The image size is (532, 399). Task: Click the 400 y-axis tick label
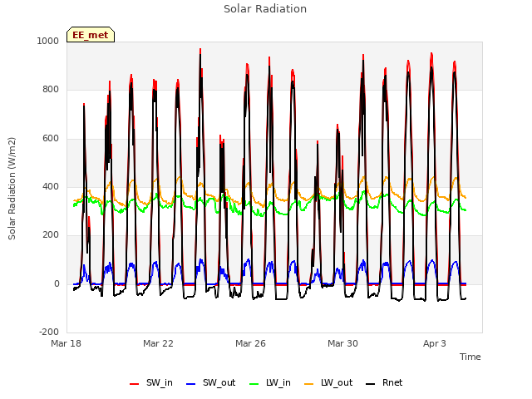(x=51, y=186)
